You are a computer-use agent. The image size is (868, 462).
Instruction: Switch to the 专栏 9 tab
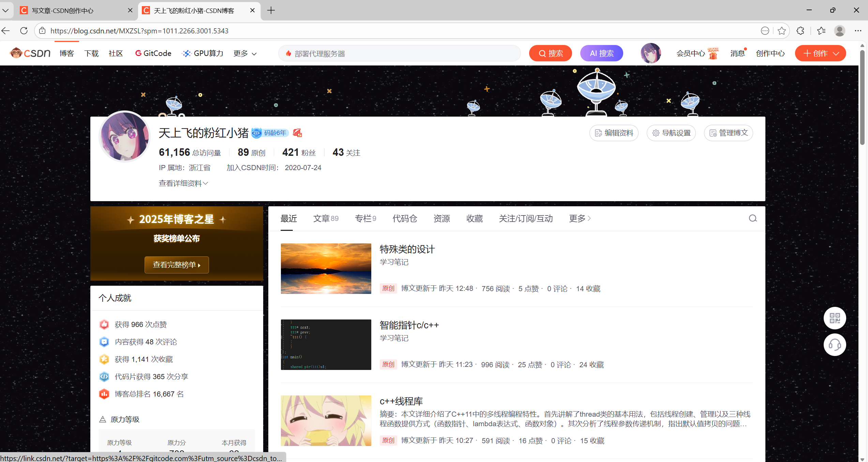tap(365, 219)
